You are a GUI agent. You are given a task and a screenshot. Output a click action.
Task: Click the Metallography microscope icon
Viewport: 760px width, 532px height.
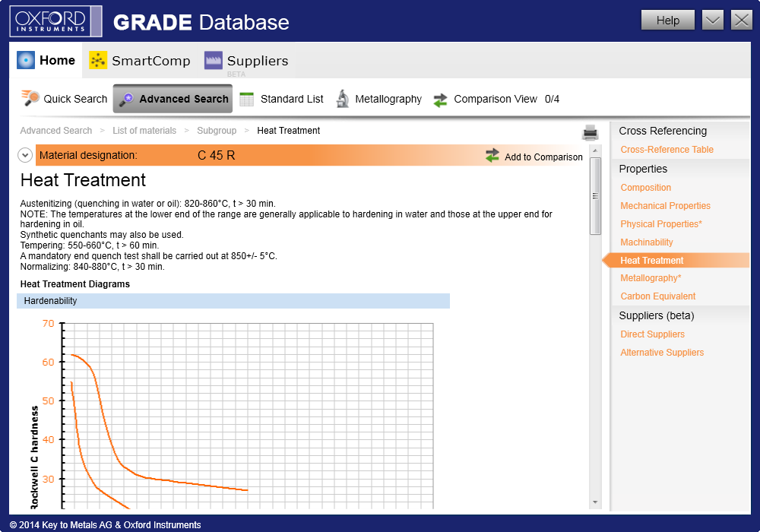[343, 99]
